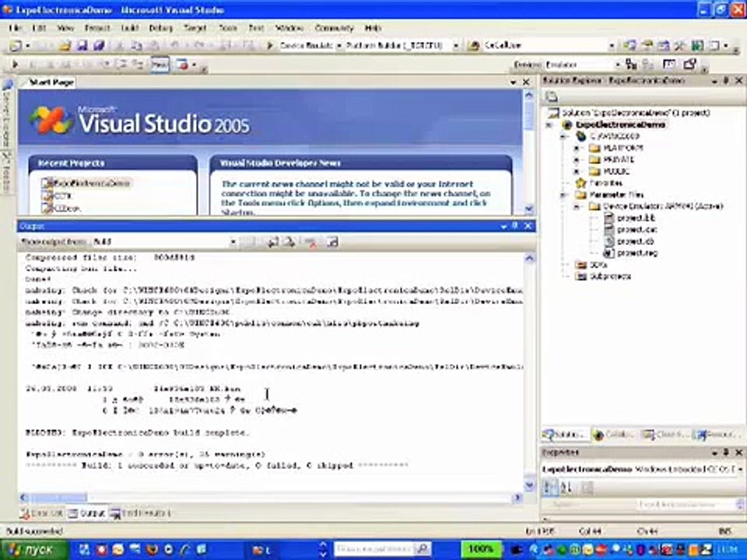Click the output scrollbar down arrow
The height and width of the screenshot is (560, 747).
tap(529, 485)
